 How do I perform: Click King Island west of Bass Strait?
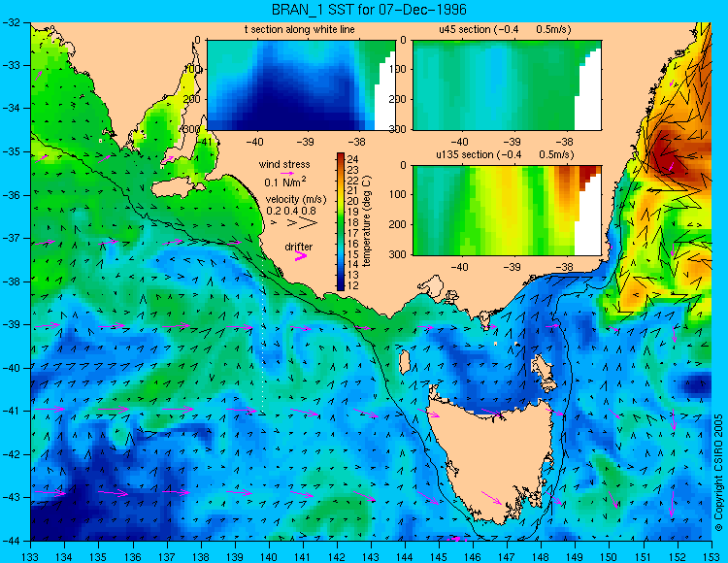point(405,362)
